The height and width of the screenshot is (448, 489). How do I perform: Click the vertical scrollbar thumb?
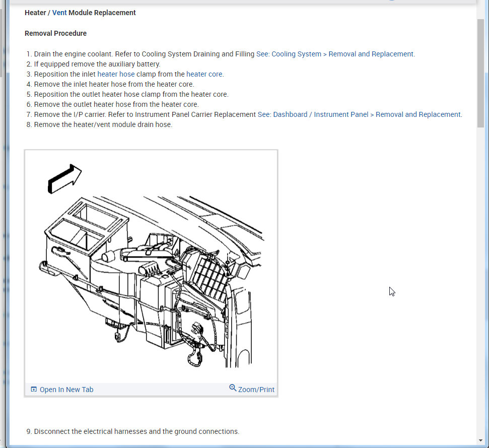coord(480,73)
